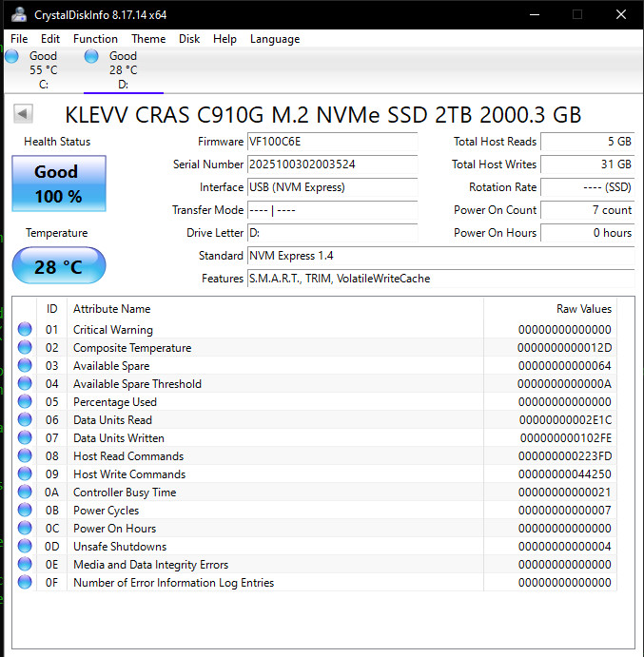This screenshot has width=644, height=657.
Task: Open the Language menu
Action: click(275, 39)
